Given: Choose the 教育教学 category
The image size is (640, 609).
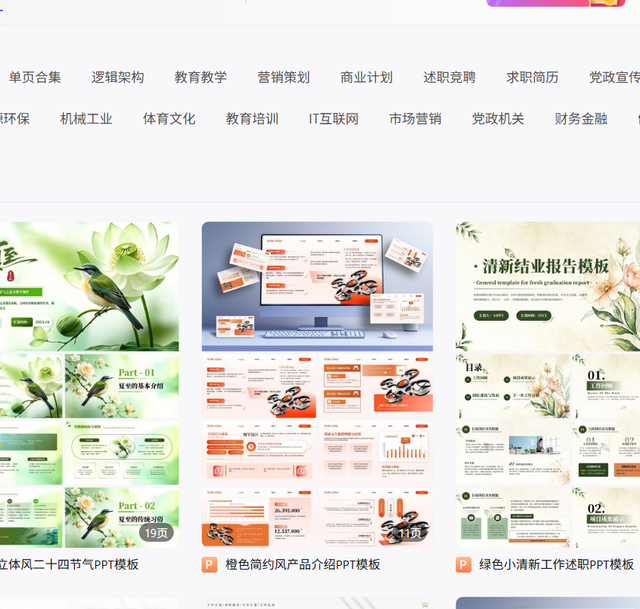Looking at the screenshot, I should (x=200, y=77).
